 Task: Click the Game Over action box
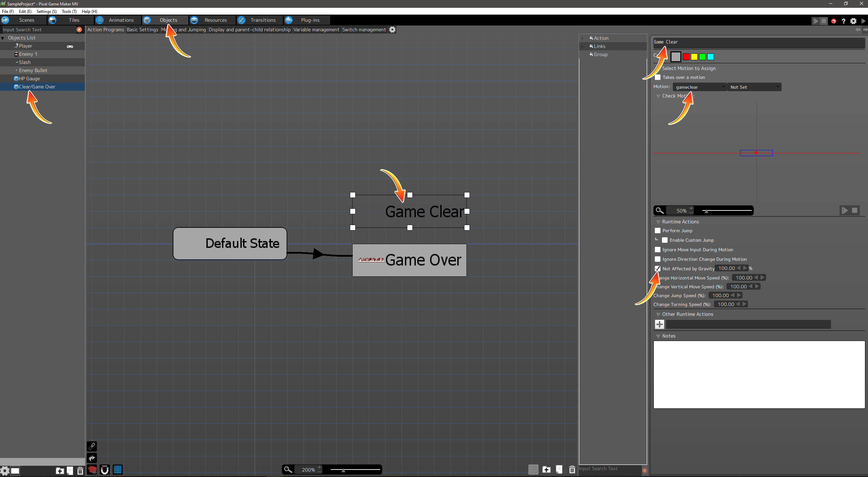pos(409,260)
